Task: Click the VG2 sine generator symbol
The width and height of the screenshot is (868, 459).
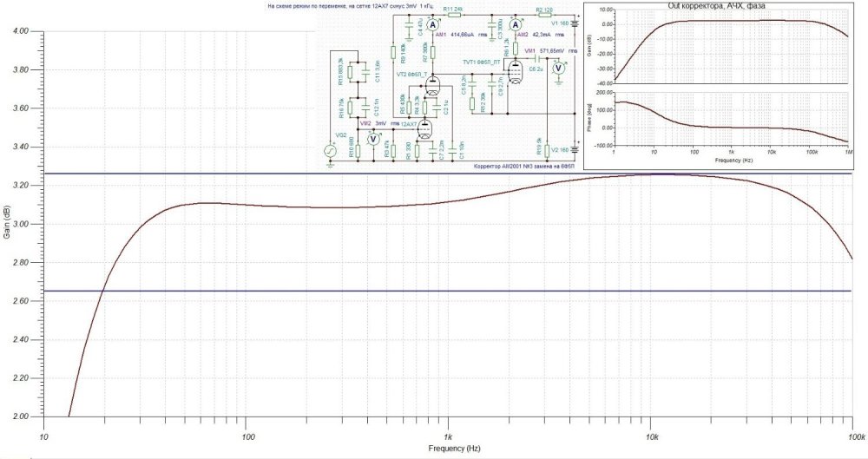Action: point(330,151)
